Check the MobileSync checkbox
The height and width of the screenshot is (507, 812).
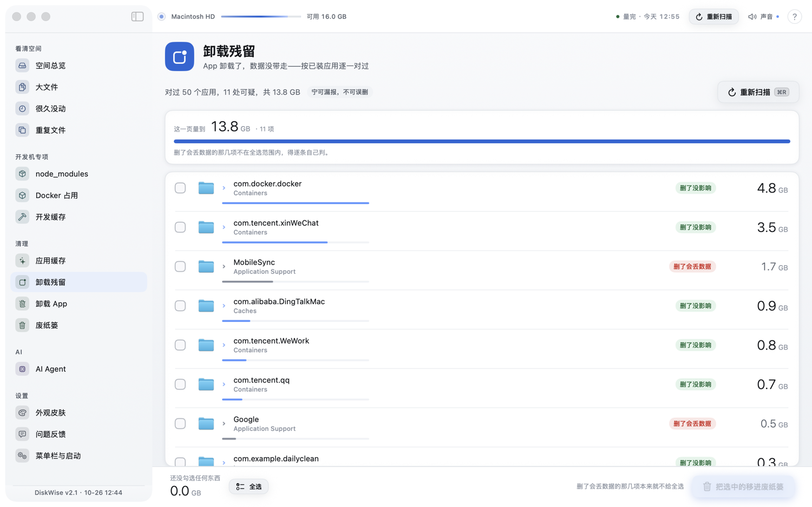click(x=180, y=266)
